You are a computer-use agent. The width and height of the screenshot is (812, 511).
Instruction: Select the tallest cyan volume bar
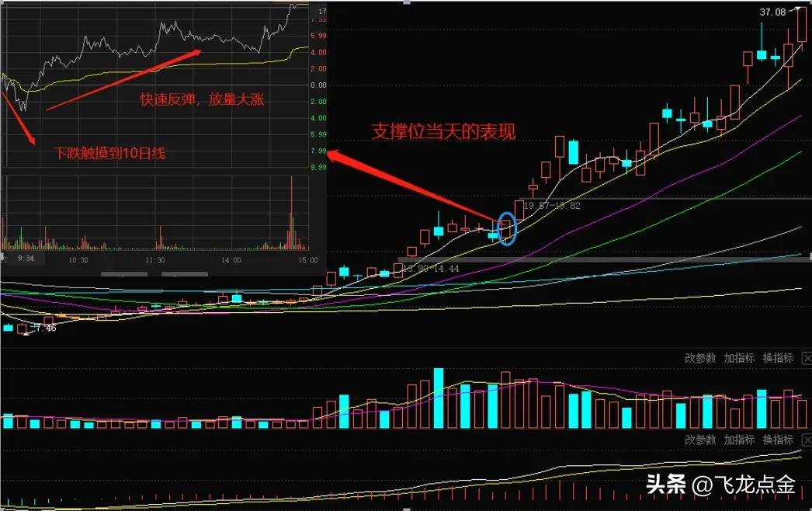pyautogui.click(x=439, y=398)
